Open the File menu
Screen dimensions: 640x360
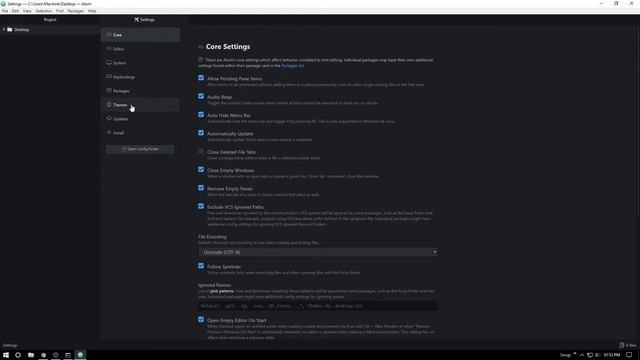5,11
